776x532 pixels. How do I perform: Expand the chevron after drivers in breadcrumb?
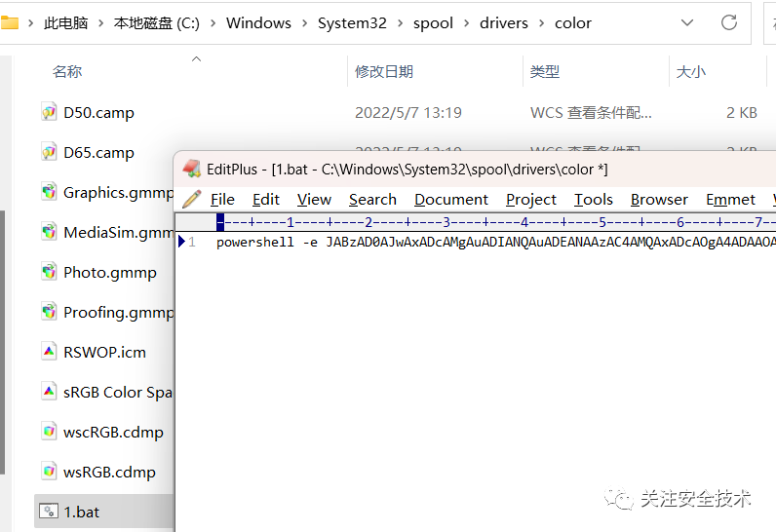click(541, 23)
